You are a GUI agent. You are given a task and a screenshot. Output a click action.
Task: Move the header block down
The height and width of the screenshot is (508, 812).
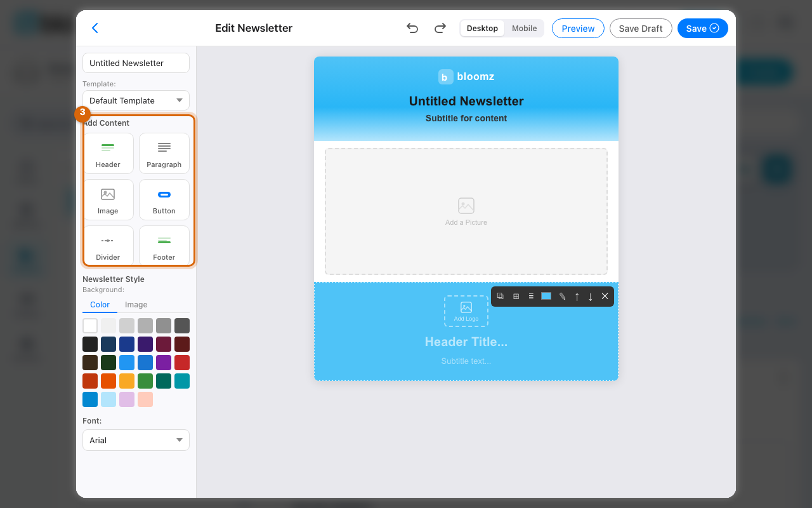point(590,297)
